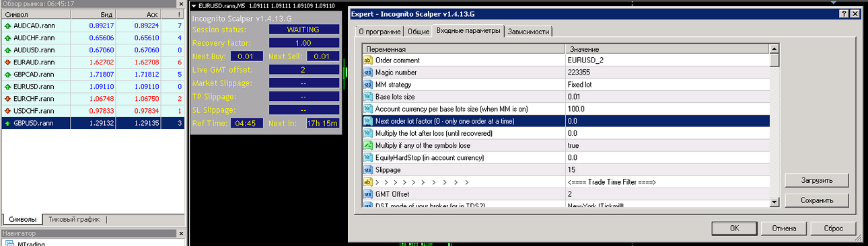Select the 'EquityHardStop (in account currency)' row
Screen dimensions: 868x246
[565, 157]
